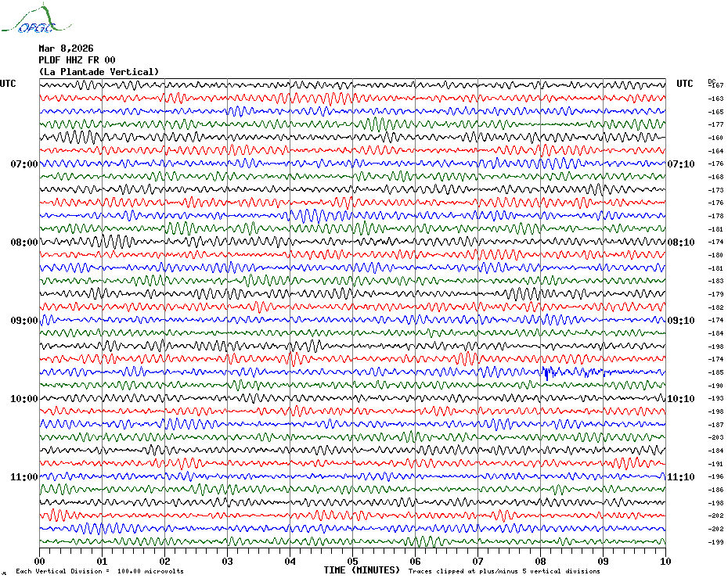Click the DC offset value "-196"
Viewport: 728px width, 582px height.
tap(716, 476)
